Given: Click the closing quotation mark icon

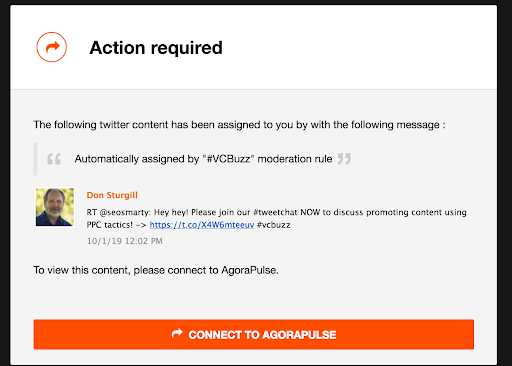Looking at the screenshot, I should point(344,159).
